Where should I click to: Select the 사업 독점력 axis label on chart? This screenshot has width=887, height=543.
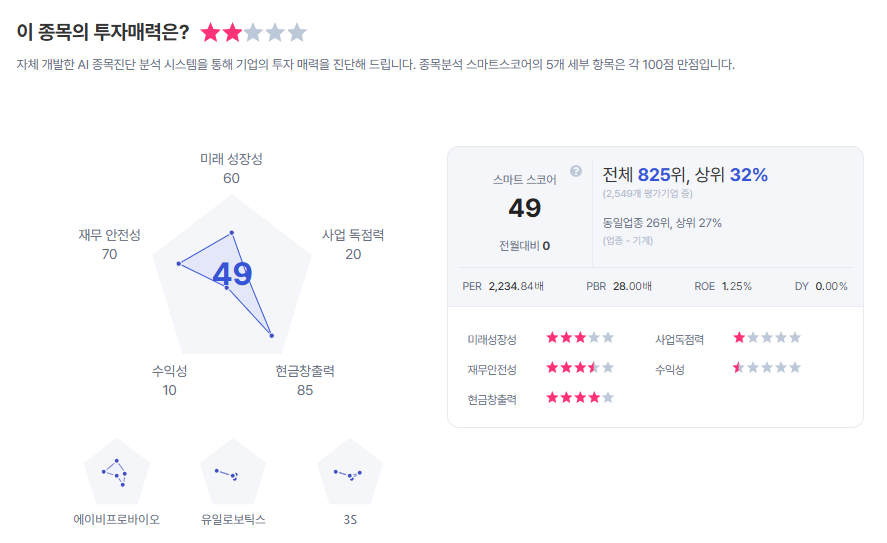point(353,236)
